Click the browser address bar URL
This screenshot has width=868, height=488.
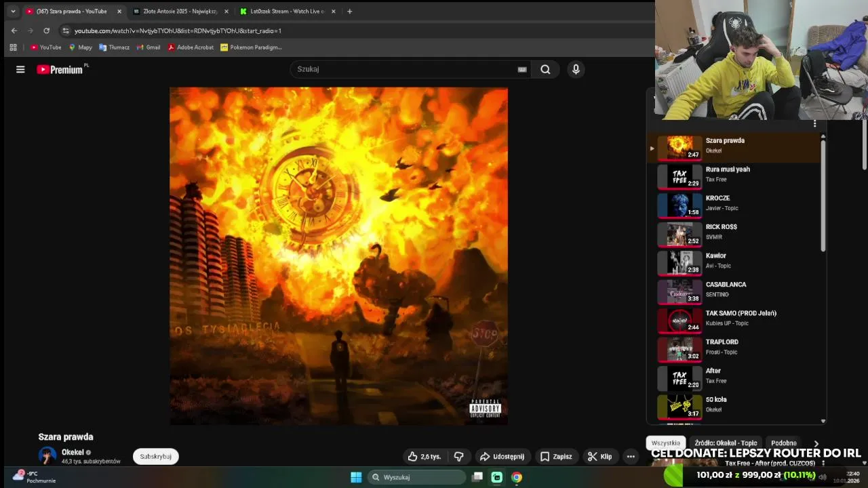[178, 30]
